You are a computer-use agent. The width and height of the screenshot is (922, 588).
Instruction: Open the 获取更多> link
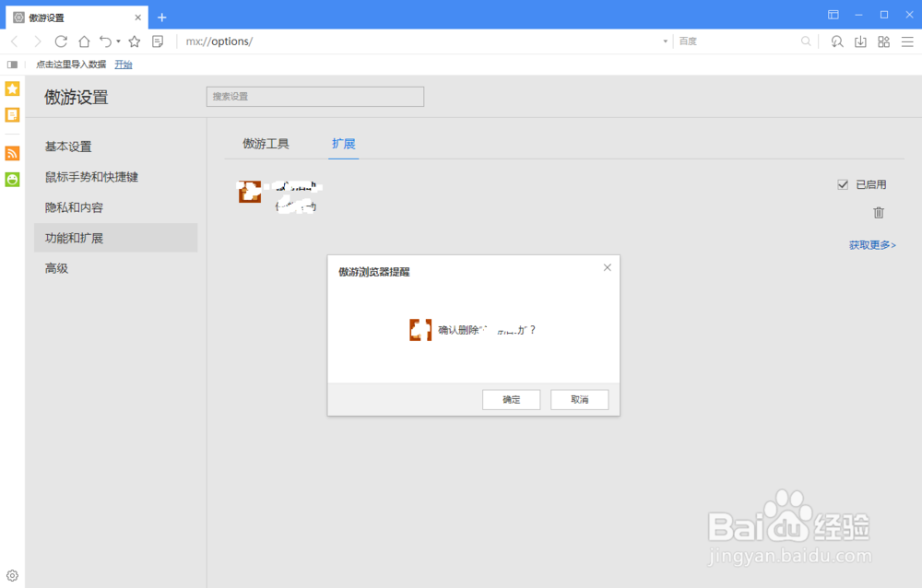[872, 245]
